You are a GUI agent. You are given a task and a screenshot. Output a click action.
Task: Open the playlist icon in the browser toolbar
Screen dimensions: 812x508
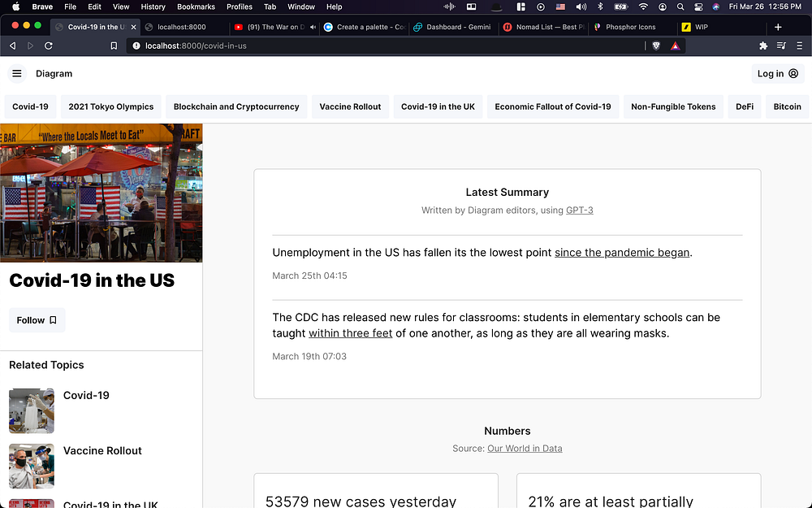point(781,46)
